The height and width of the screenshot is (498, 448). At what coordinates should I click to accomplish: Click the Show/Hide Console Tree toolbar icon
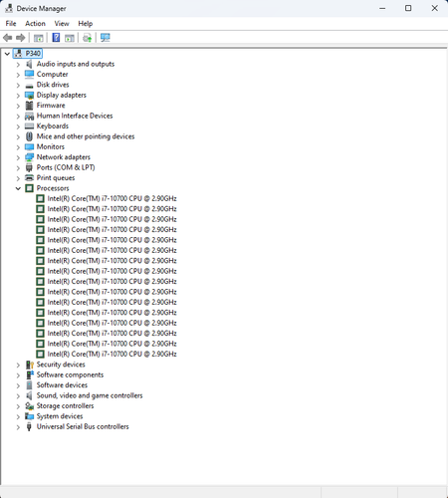pyautogui.click(x=39, y=38)
